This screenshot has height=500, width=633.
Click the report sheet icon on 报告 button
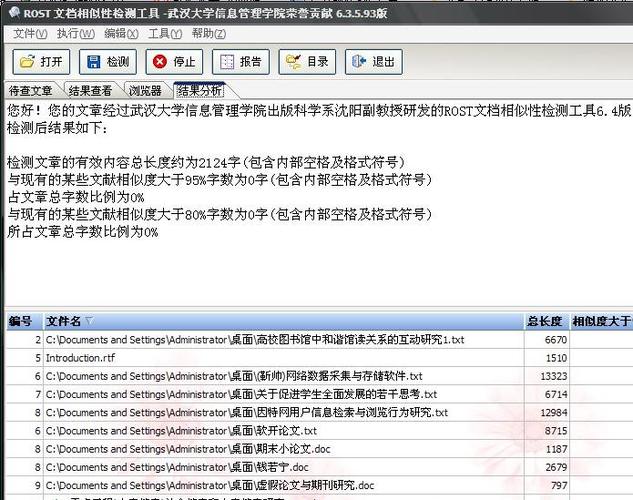tap(227, 62)
